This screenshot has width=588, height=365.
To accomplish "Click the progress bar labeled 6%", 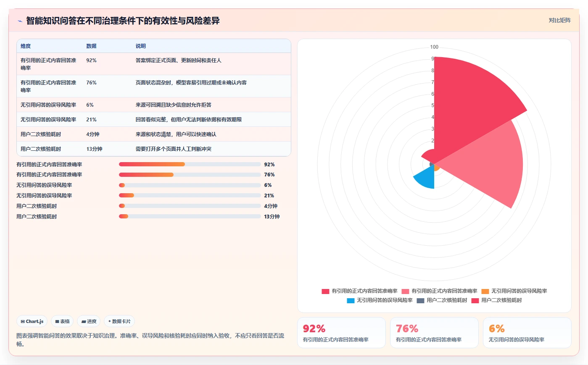I will click(190, 185).
